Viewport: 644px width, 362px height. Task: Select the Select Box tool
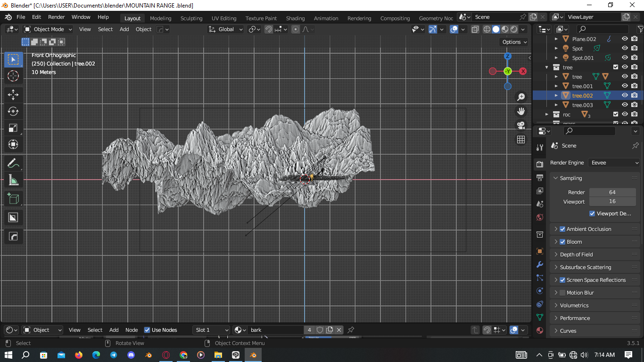tap(13, 59)
